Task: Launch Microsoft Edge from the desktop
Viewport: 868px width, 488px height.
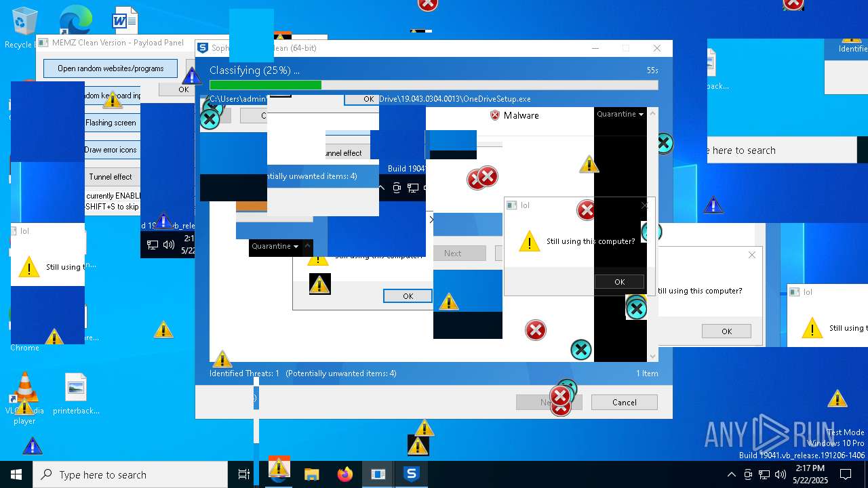Action: [75, 20]
